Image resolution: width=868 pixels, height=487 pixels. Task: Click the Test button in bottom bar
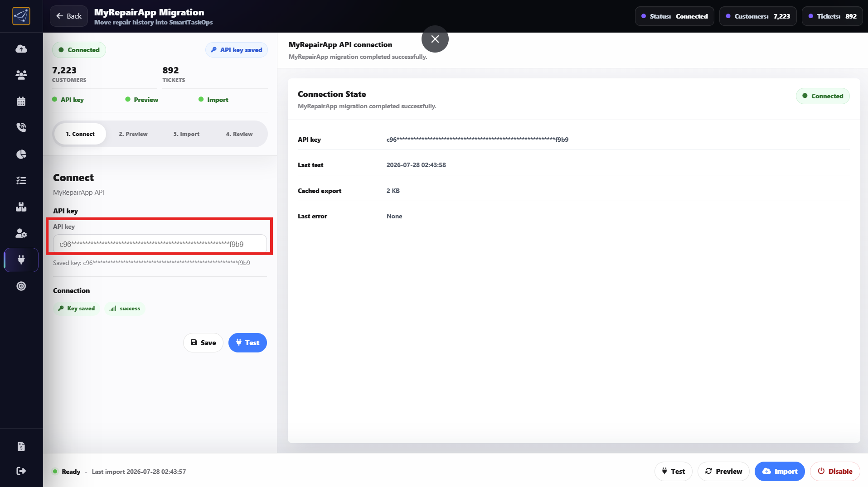(x=673, y=472)
